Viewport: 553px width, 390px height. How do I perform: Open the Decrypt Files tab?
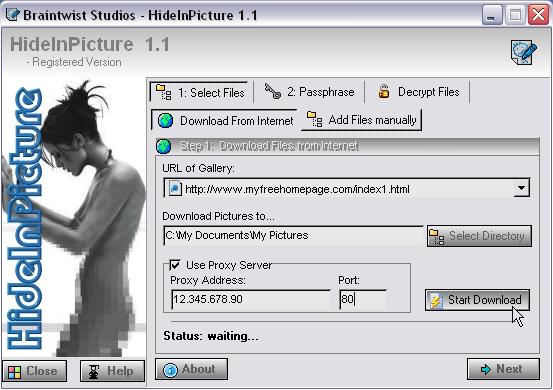click(418, 92)
